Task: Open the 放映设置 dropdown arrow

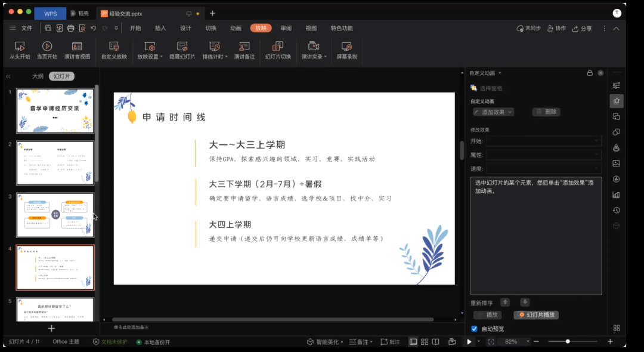Action: pos(162,57)
